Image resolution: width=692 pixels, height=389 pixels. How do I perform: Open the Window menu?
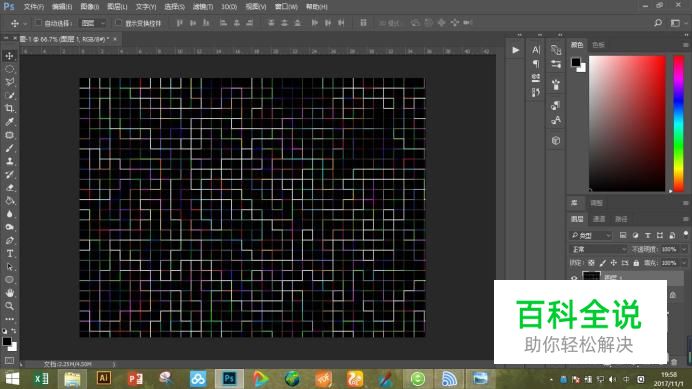click(286, 7)
